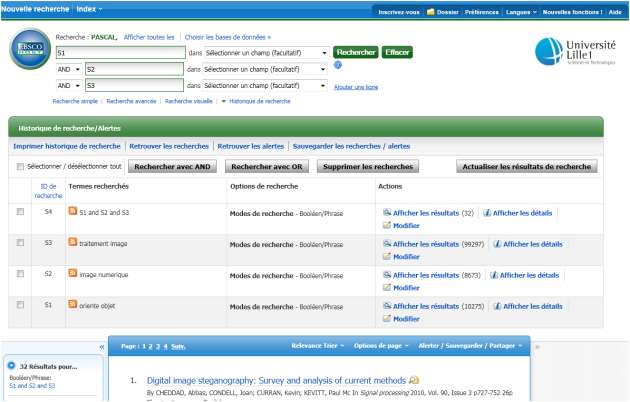This screenshot has height=402, width=630.
Task: Click Modifier pencil icon in S4 row
Action: pyautogui.click(x=387, y=225)
